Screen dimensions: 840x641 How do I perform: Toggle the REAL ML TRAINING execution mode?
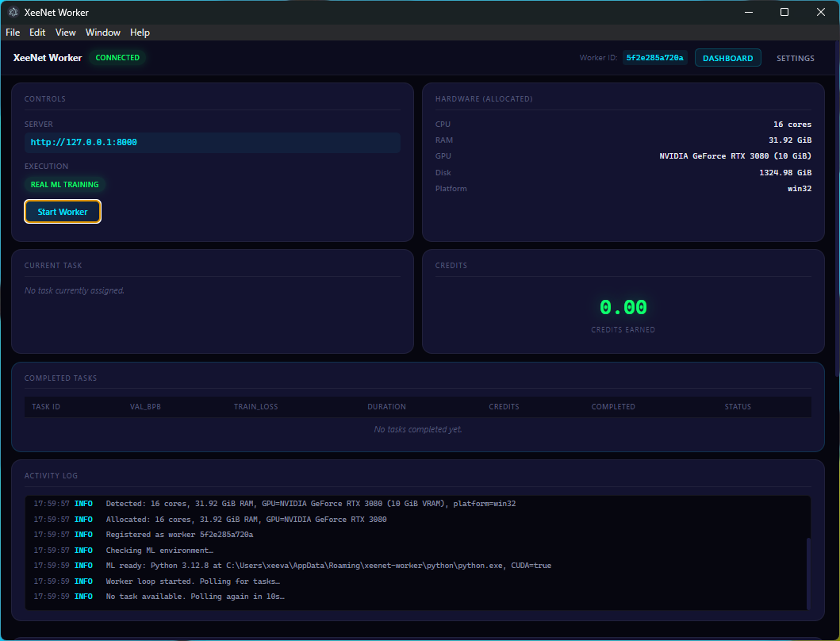pyautogui.click(x=64, y=184)
